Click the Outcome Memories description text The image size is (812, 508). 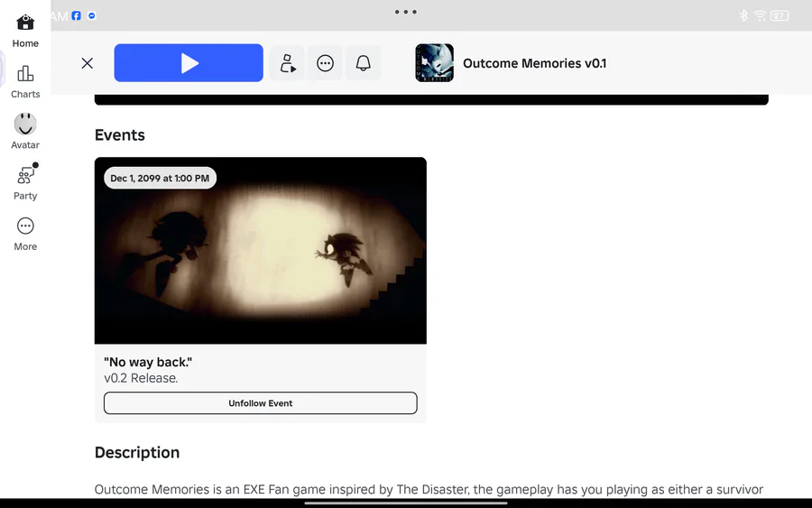click(429, 489)
